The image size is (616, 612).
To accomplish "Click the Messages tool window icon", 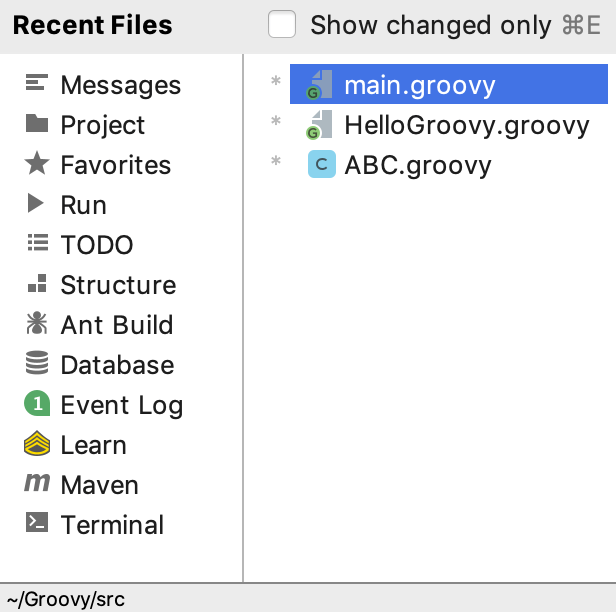I will click(37, 85).
